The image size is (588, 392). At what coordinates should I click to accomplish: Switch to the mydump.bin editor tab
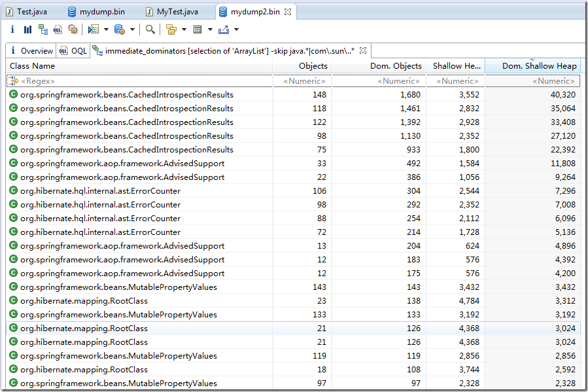96,12
